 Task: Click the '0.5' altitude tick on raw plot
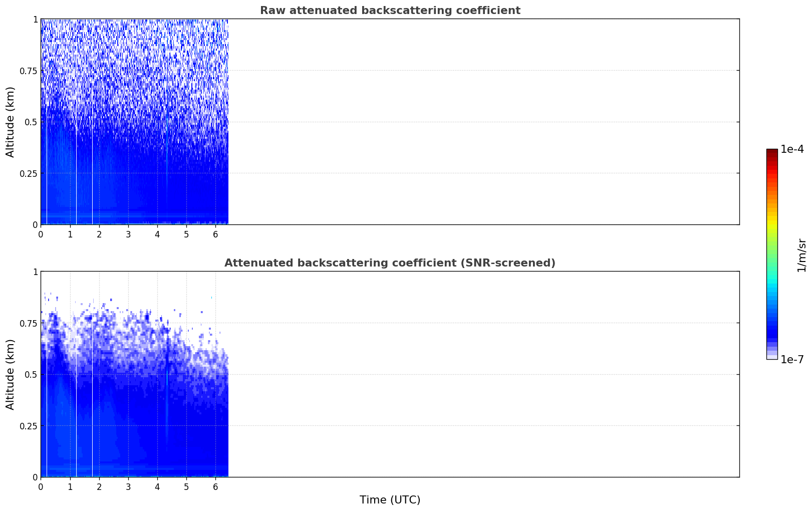[31, 122]
